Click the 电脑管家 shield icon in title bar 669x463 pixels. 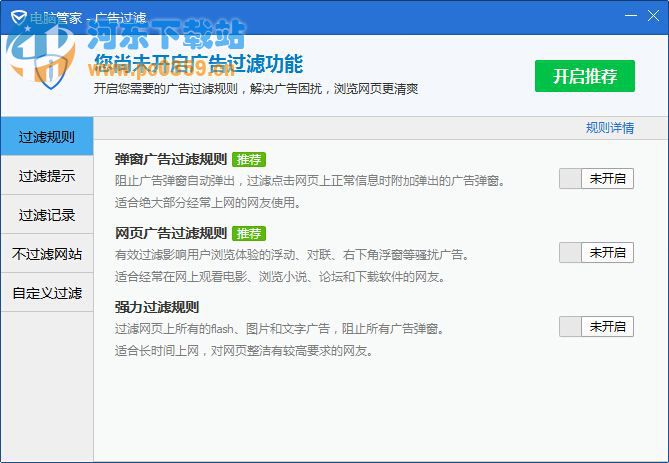click(14, 18)
